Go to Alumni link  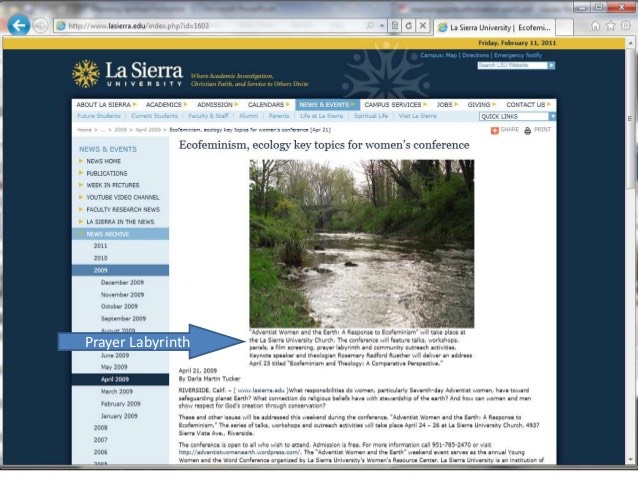point(249,116)
